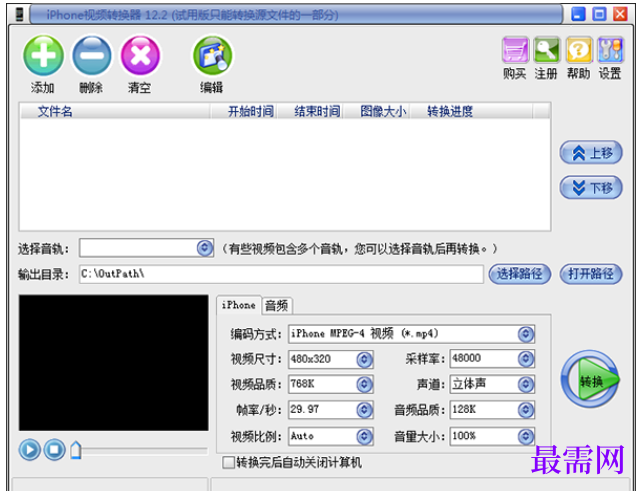643x491 pixels.
Task: Open the Edit (编辑) video tool
Action: pos(212,55)
